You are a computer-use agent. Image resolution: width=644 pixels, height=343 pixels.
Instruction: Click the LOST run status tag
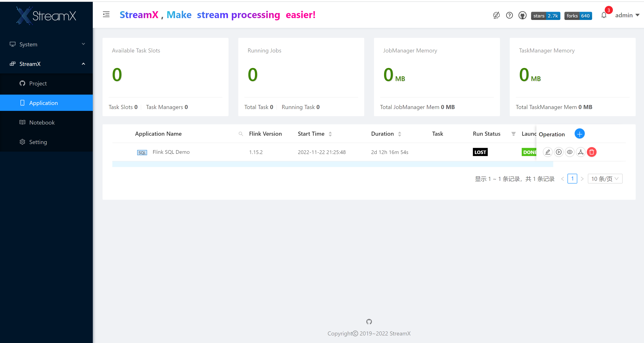click(480, 152)
